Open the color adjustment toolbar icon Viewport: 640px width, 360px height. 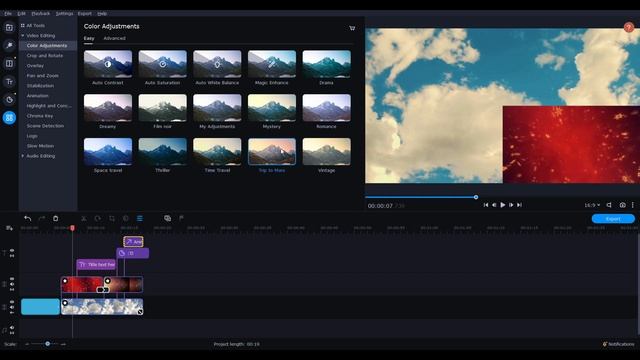click(126, 218)
